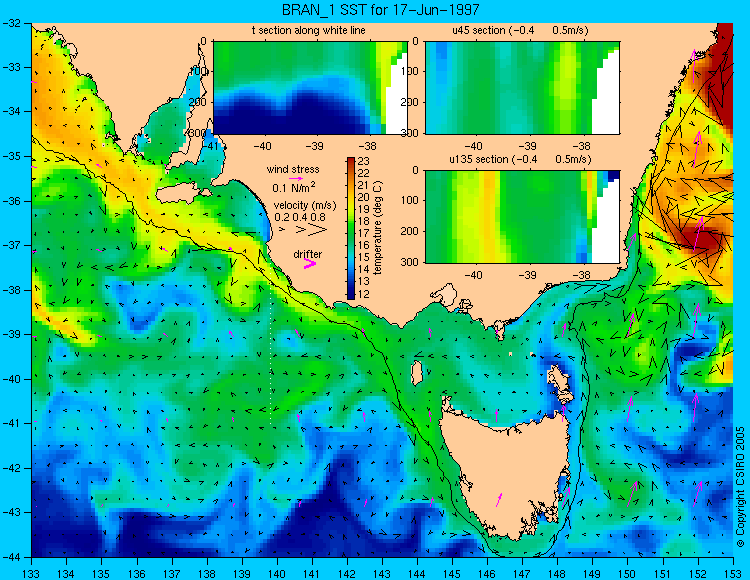Click the -41 label under t section inset
Viewport: 750px width, 580px height.
click(210, 146)
